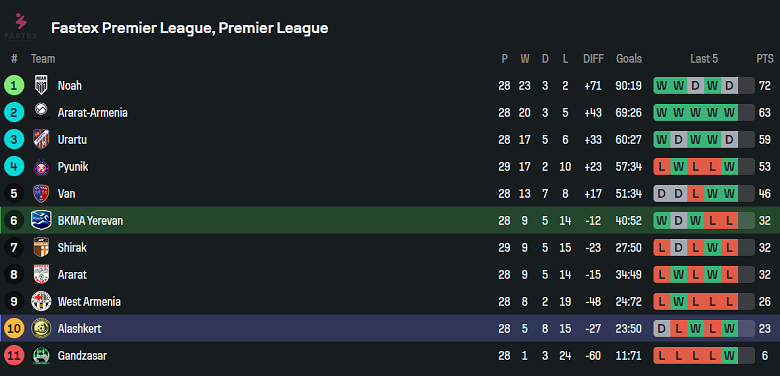Screen dimensions: 780x376
Task: Click the West Armenia team badge
Action: (x=41, y=301)
